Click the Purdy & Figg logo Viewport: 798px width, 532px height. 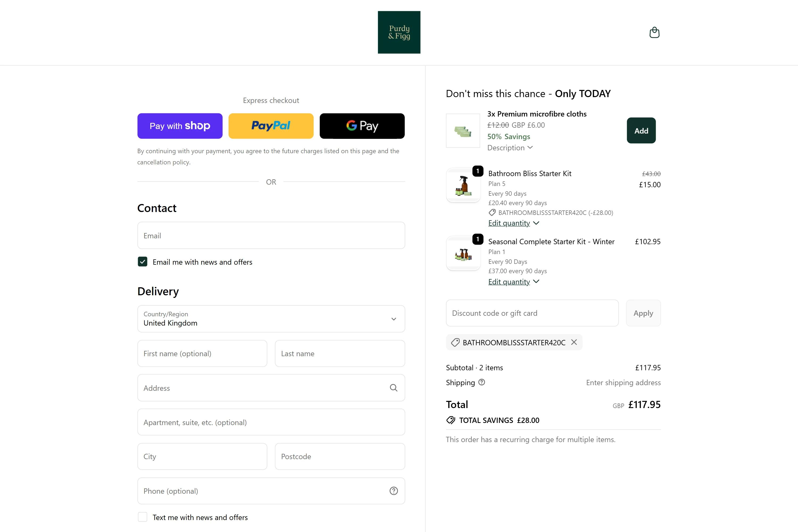point(399,32)
